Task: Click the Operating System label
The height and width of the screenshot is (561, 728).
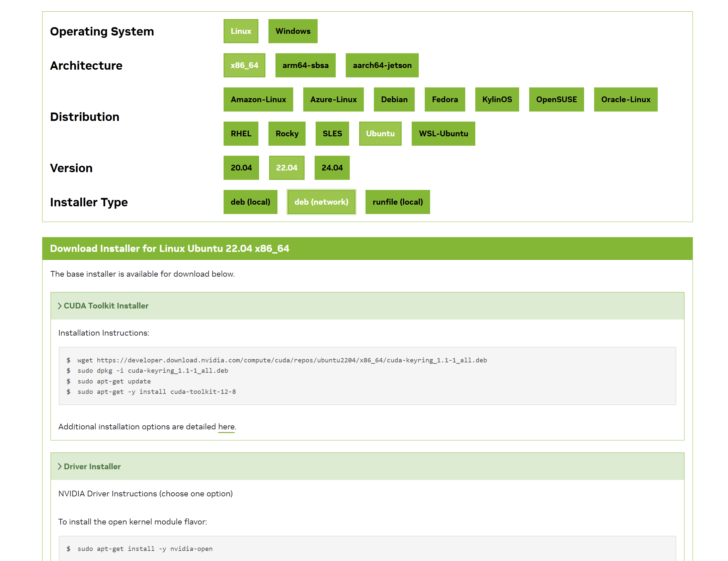Action: coord(102,31)
